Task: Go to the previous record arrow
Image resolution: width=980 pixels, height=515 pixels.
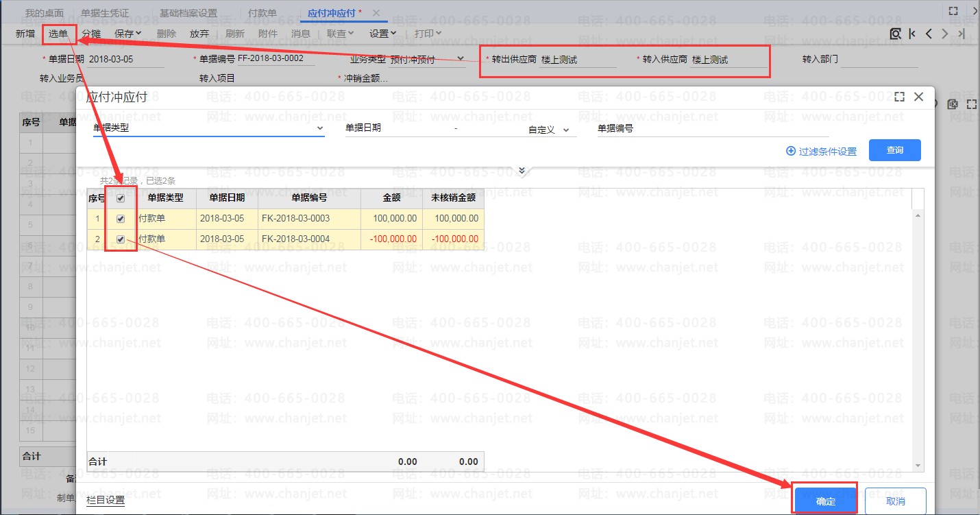Action: (x=929, y=34)
